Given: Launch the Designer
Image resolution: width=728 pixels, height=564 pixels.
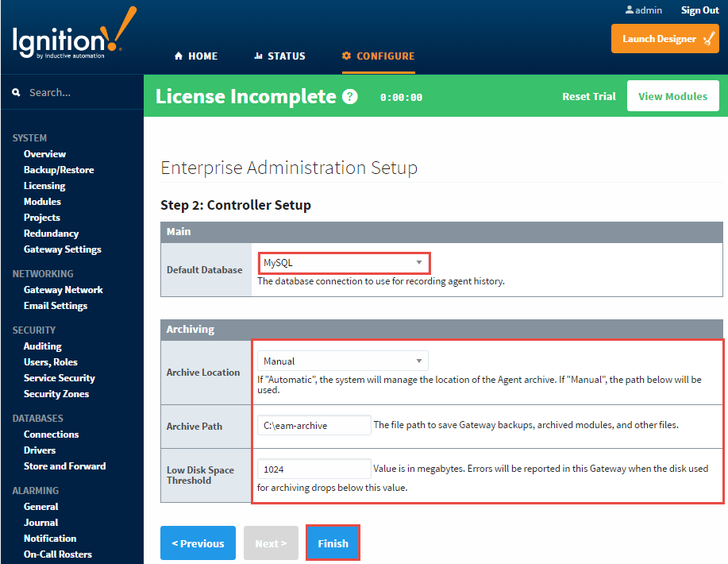Looking at the screenshot, I should pyautogui.click(x=664, y=39).
